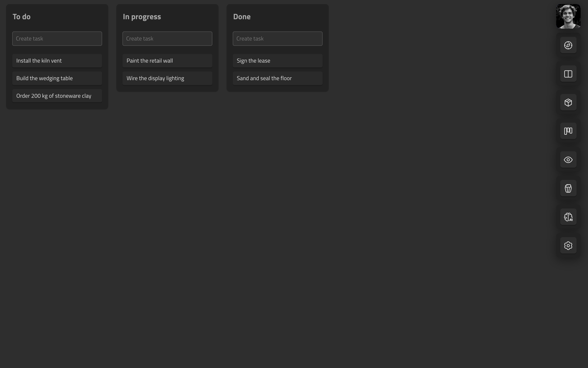The height and width of the screenshot is (368, 588).
Task: Select Paint the retail wall task
Action: [167, 61]
